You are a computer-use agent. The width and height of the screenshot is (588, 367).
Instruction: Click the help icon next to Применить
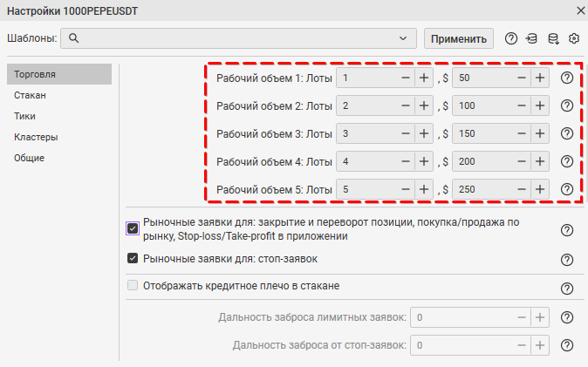511,38
